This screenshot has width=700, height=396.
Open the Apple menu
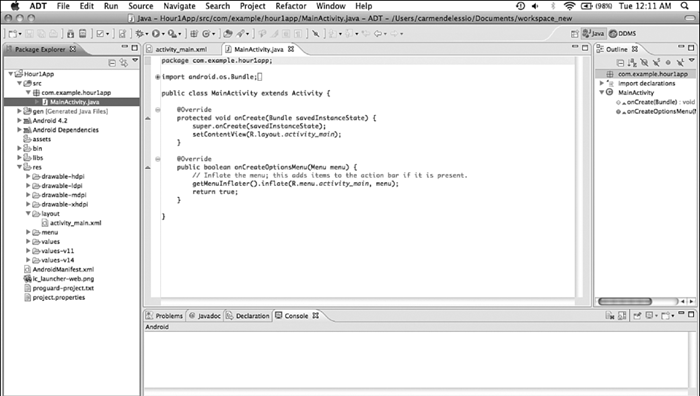[x=15, y=6]
